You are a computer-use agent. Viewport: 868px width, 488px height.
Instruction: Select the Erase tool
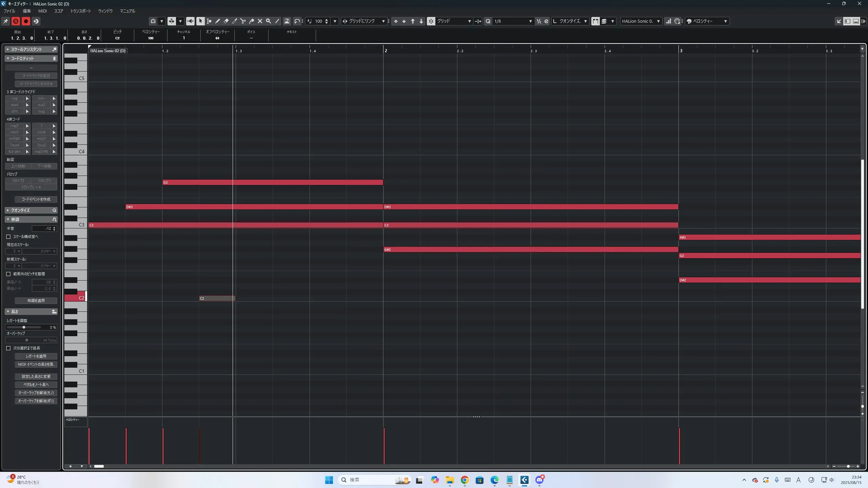pos(226,21)
